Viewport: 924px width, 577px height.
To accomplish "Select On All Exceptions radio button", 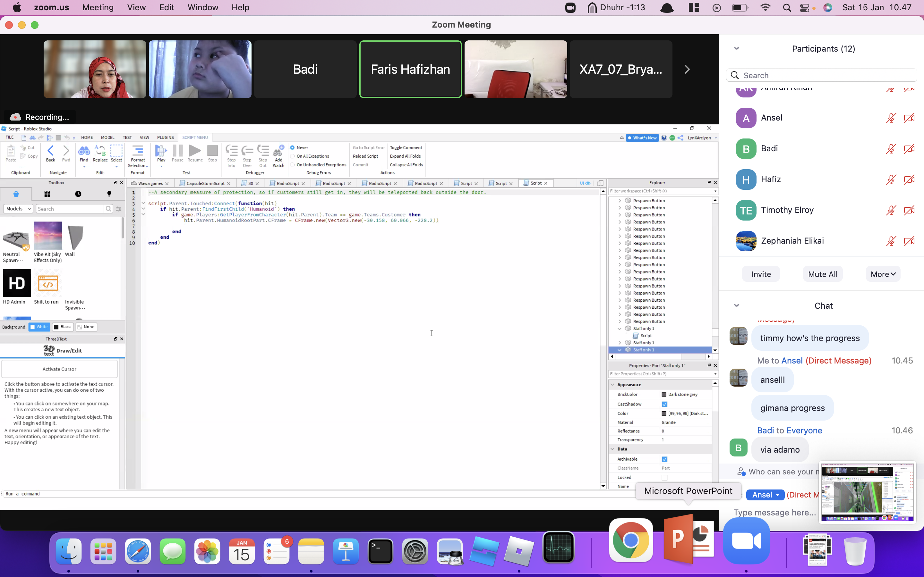I will point(293,156).
